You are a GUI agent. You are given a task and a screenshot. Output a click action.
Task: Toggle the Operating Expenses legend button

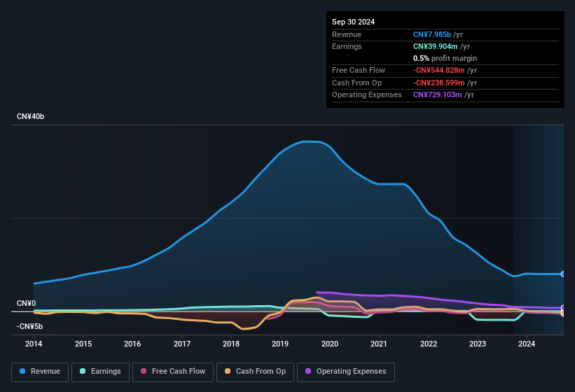click(346, 372)
